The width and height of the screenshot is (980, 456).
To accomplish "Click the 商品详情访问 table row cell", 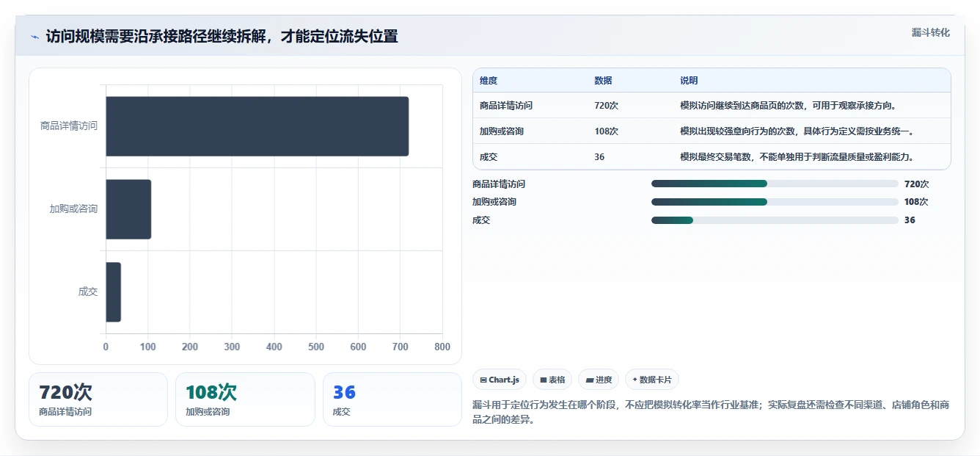I will pyautogui.click(x=506, y=106).
